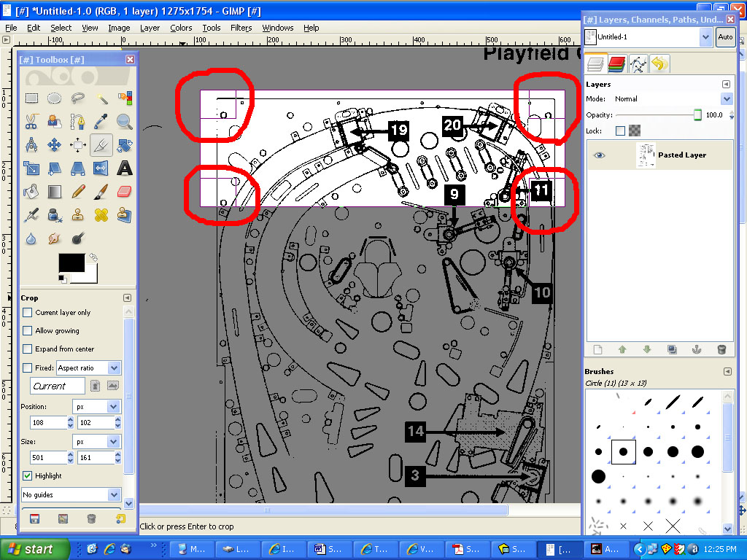The width and height of the screenshot is (747, 560).
Task: Enable the Current layer only checkbox
Action: point(28,312)
